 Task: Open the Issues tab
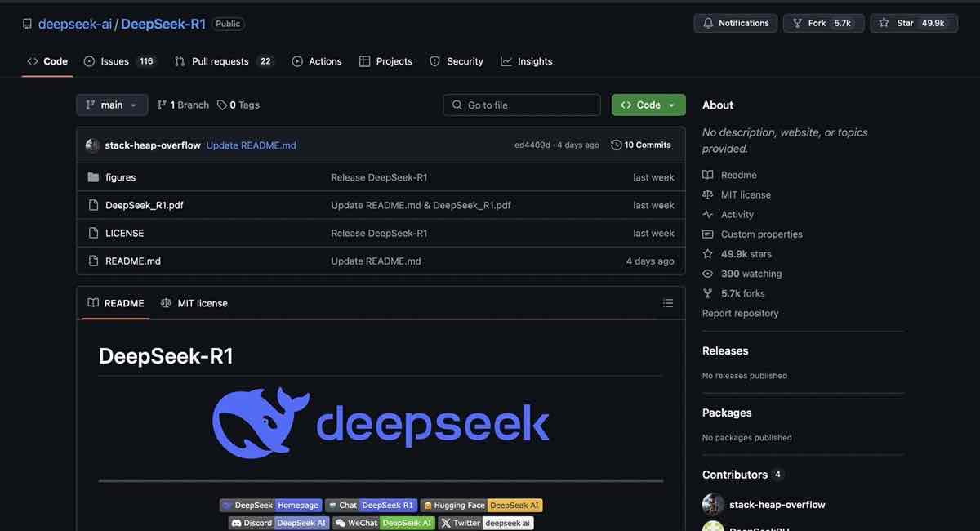120,61
